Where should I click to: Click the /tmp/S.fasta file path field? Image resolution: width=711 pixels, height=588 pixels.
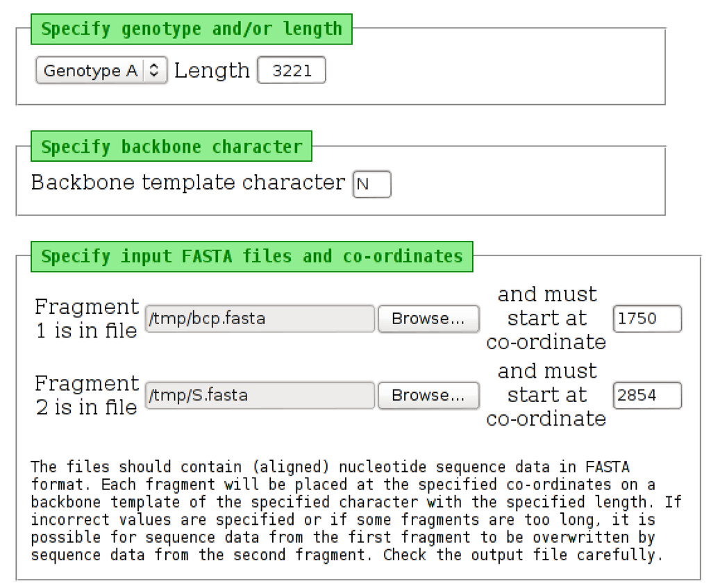(x=260, y=395)
